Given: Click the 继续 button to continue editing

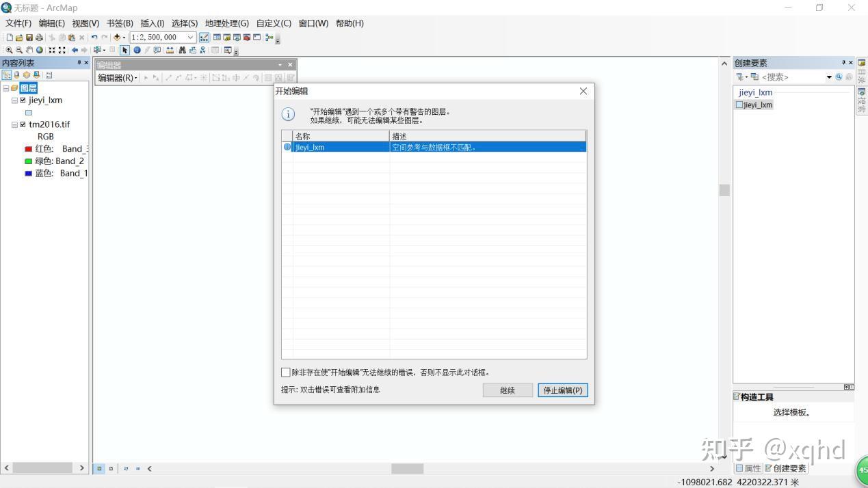Looking at the screenshot, I should pyautogui.click(x=507, y=390).
